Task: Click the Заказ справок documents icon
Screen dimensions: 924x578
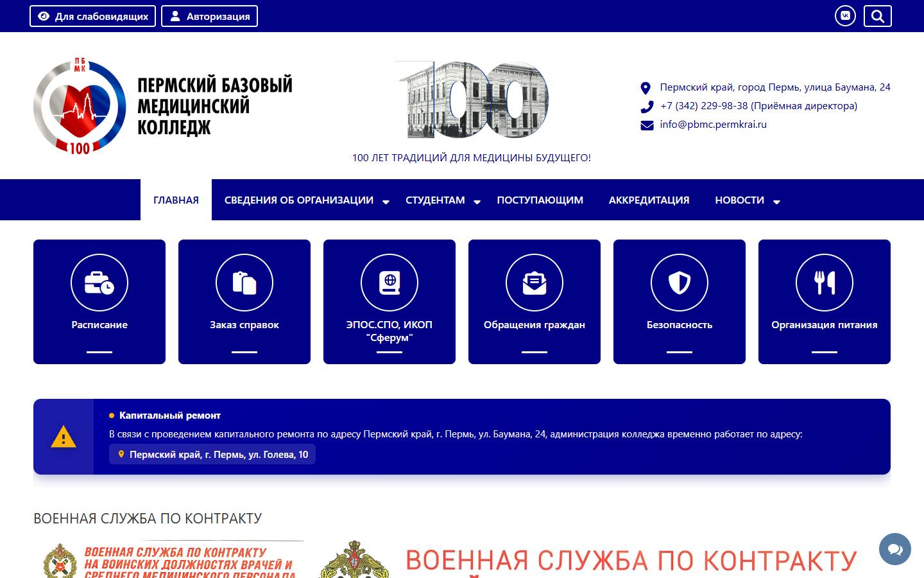Action: pos(244,283)
